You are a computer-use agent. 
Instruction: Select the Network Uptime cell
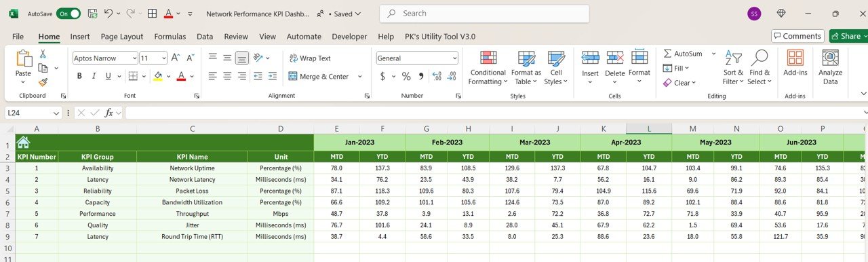pyautogui.click(x=192, y=168)
